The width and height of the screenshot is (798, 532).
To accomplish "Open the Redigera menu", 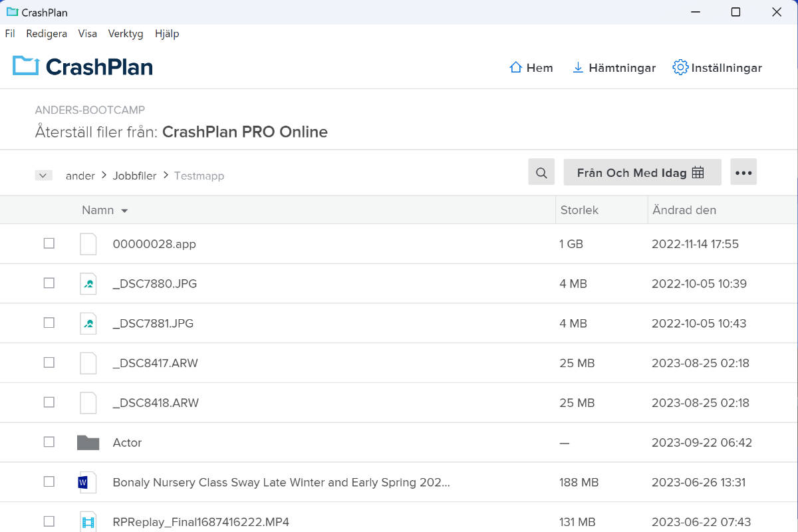I will tap(46, 33).
